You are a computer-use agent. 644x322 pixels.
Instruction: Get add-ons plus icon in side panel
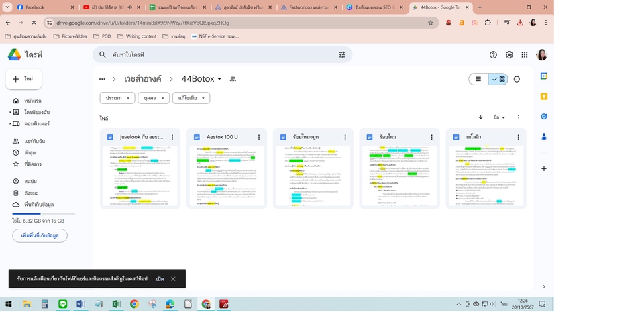(544, 168)
